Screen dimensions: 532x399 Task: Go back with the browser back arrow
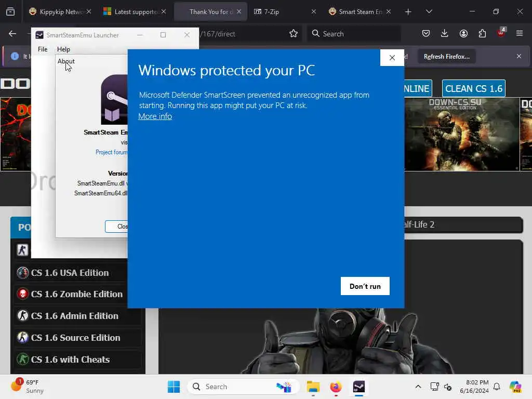point(12,34)
